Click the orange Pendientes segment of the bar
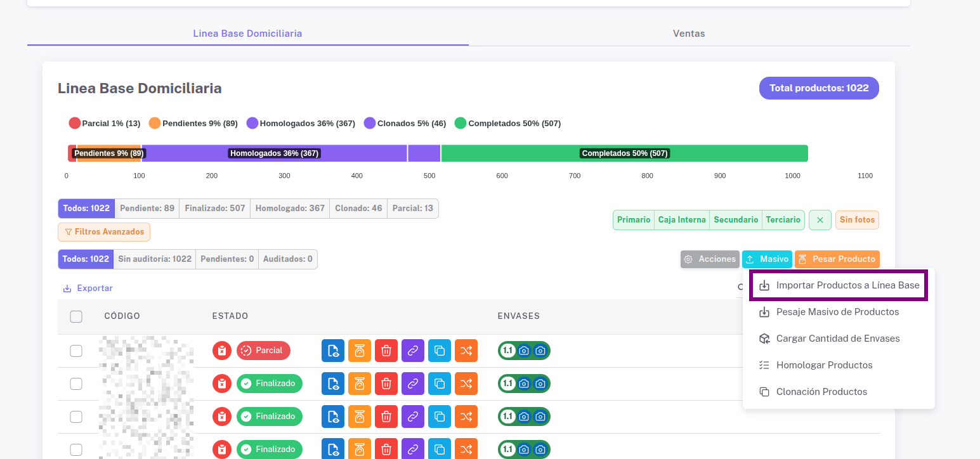 tap(108, 153)
